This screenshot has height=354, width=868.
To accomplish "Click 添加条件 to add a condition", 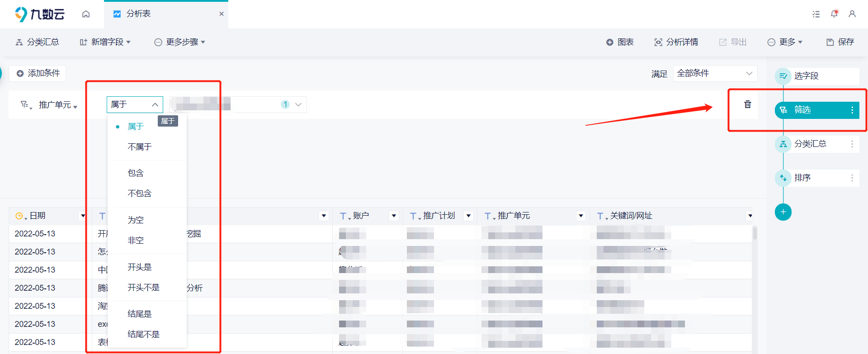I will tap(38, 73).
